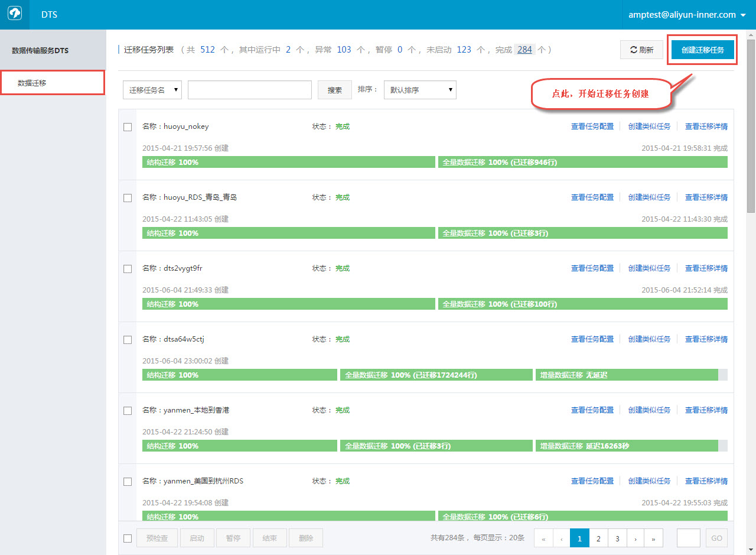Click the 预检查 footer button
This screenshot has width=756, height=555.
157,538
